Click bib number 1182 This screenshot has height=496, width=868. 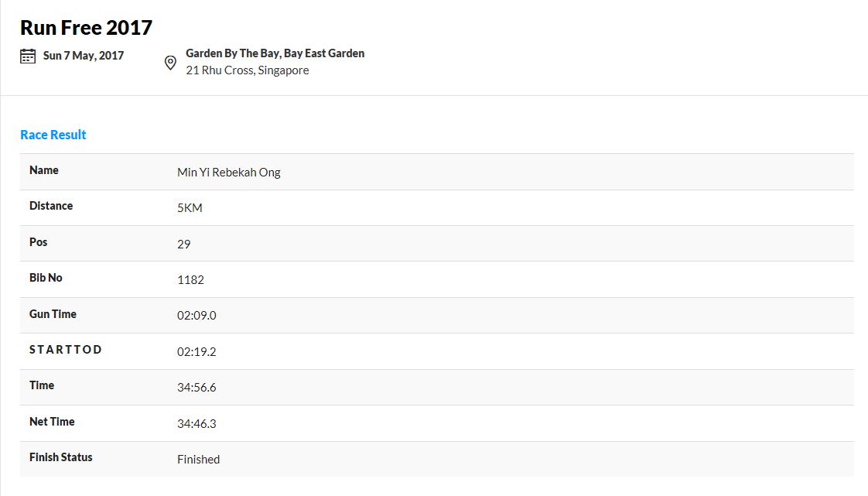(x=190, y=279)
